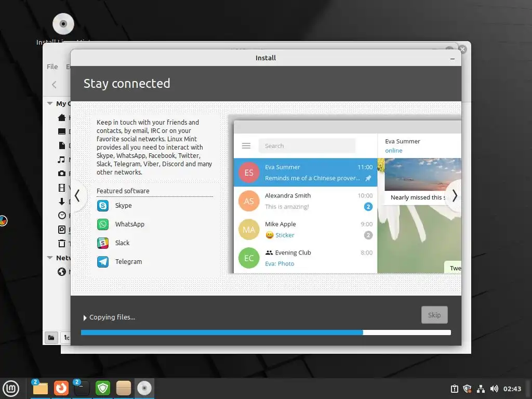
Task: Click the EC avatar circle
Action: pyautogui.click(x=249, y=258)
